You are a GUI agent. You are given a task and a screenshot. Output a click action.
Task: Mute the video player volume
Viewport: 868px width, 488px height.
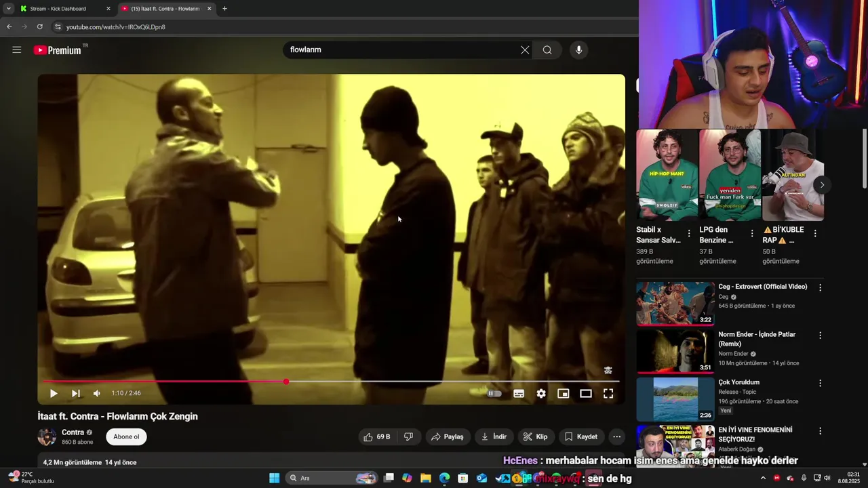pos(97,393)
